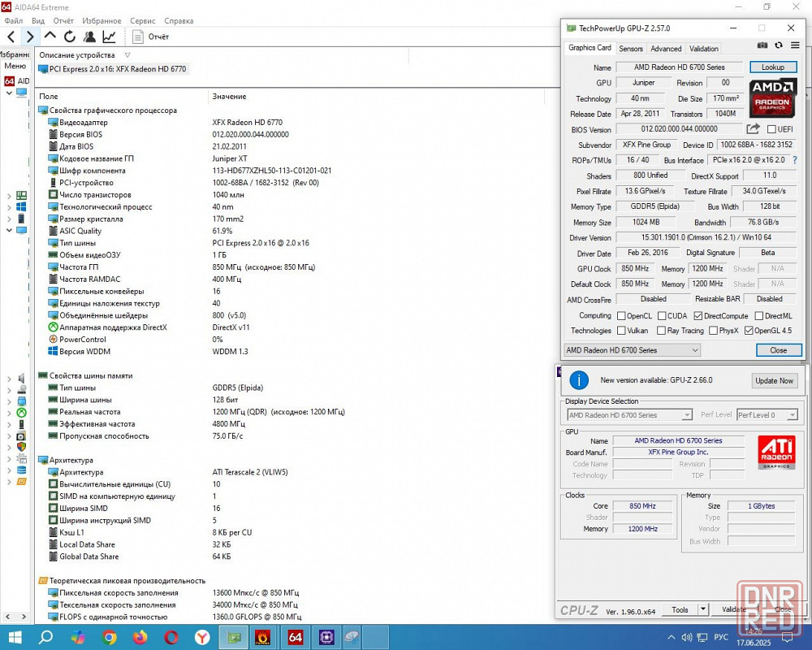Click AIDA64 forward navigation arrow
The image size is (812, 650).
pyautogui.click(x=30, y=37)
